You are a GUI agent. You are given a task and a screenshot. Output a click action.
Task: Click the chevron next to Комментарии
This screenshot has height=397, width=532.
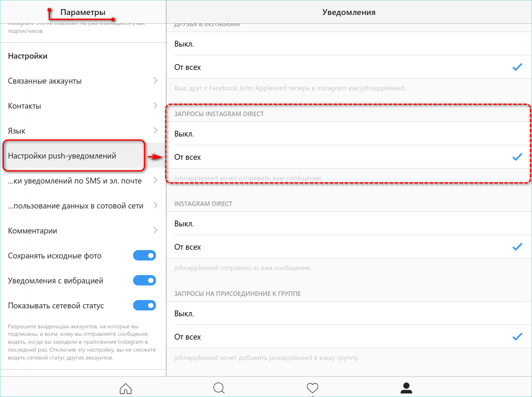click(156, 230)
